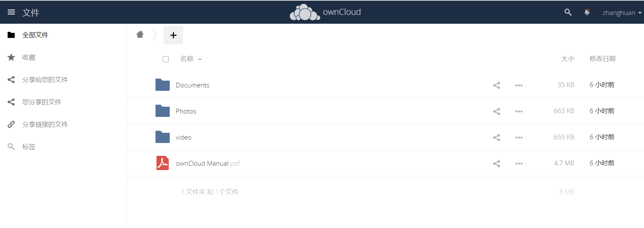Click the + button to add a file
Viewport: 644px width, 228px height.
(x=173, y=35)
